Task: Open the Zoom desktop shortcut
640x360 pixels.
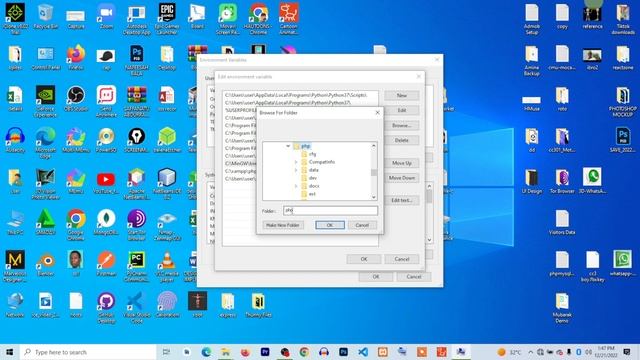Action: [x=106, y=17]
